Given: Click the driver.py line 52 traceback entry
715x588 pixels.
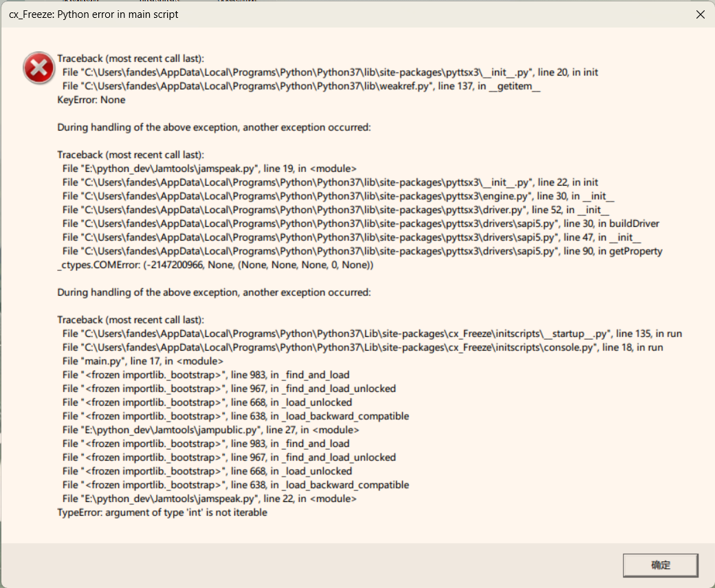Looking at the screenshot, I should [335, 210].
